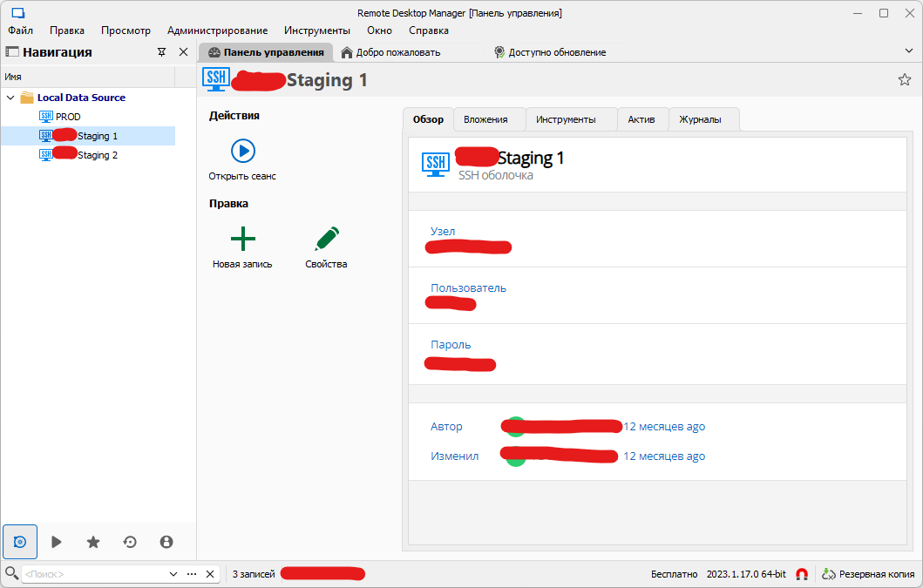Collapse the Local Data Source tree node

[x=10, y=98]
